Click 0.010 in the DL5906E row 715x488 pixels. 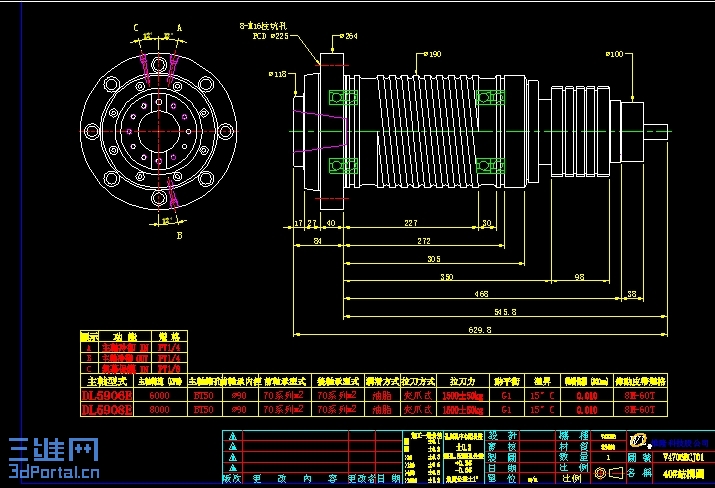[x=587, y=395]
